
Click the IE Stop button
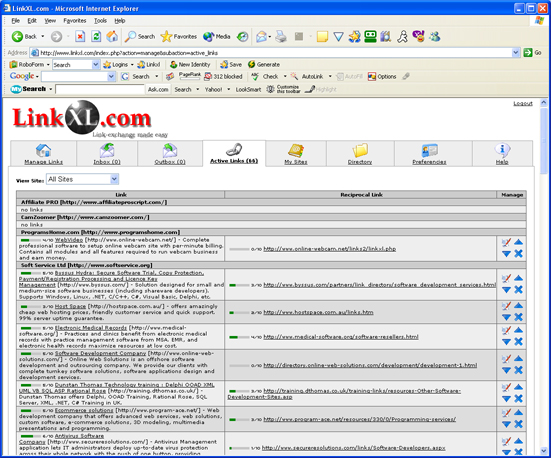pos(80,36)
